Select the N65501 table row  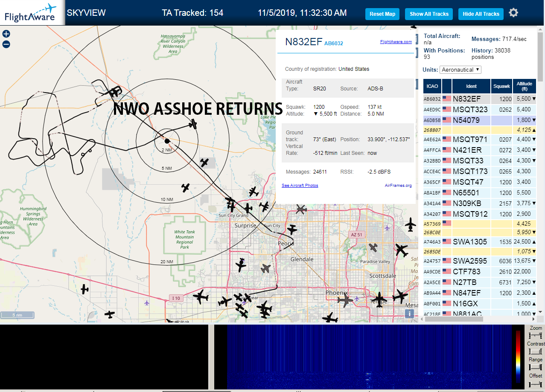click(480, 192)
